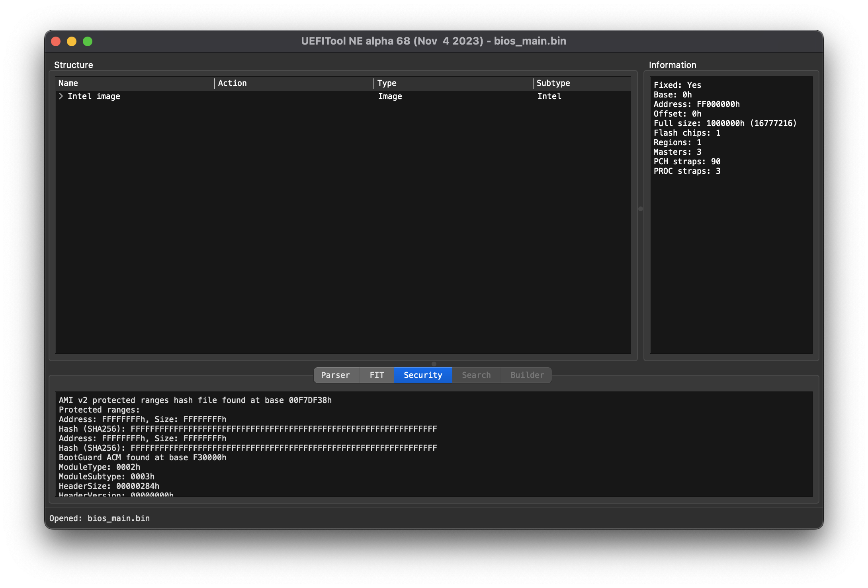Click the horizontal splitter handle above the tabs
Viewport: 868px width, 588px height.
[x=434, y=364]
